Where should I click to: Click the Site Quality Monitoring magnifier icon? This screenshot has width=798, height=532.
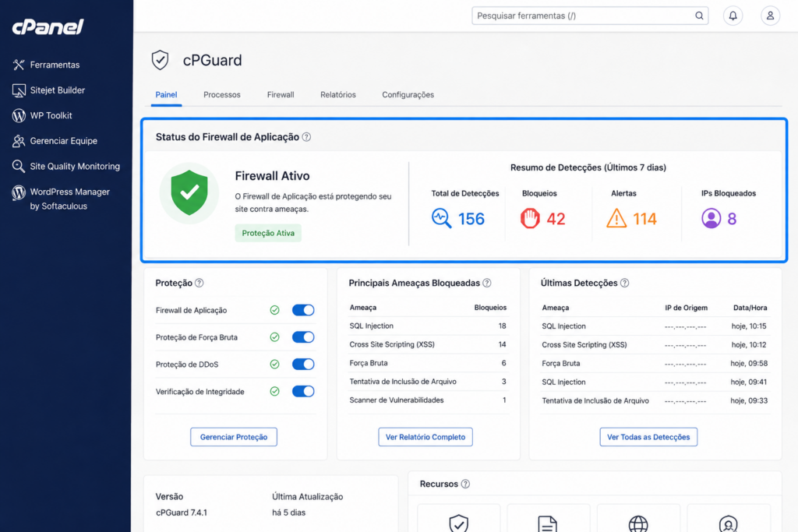click(19, 167)
